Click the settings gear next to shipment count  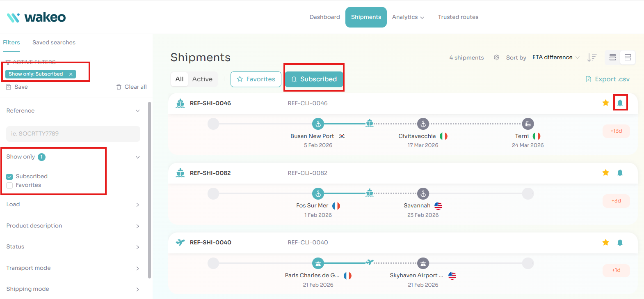[496, 57]
